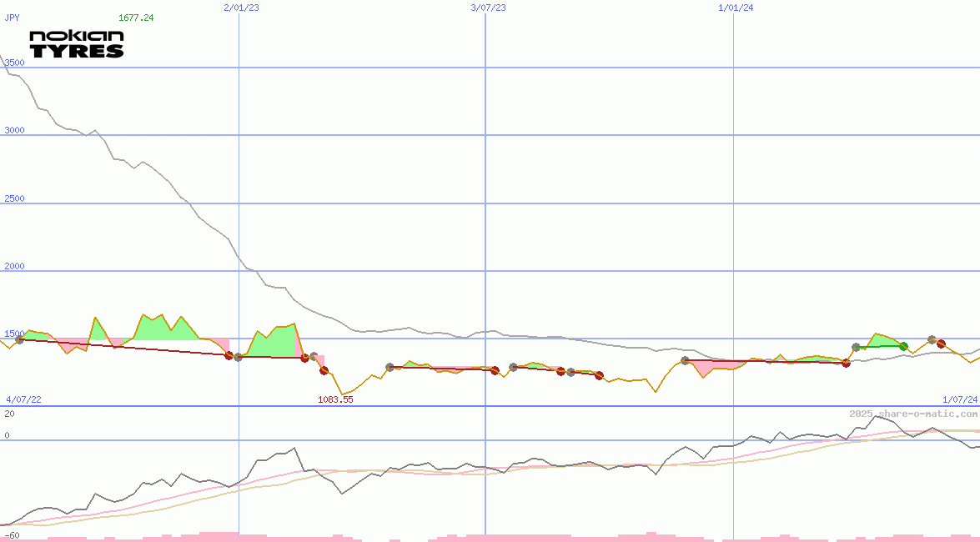The width and height of the screenshot is (980, 542).
Task: Click the 1/01/24 date label
Action: point(736,8)
